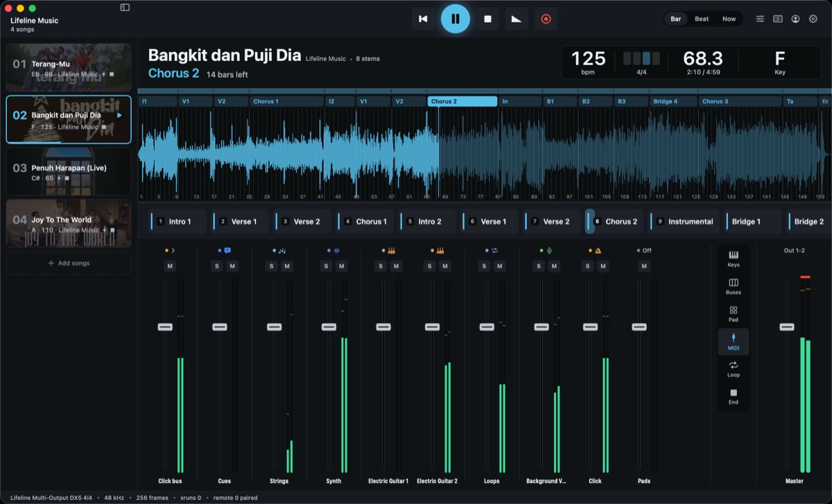Stop playback with the square stop button
This screenshot has width=832, height=504.
click(487, 19)
